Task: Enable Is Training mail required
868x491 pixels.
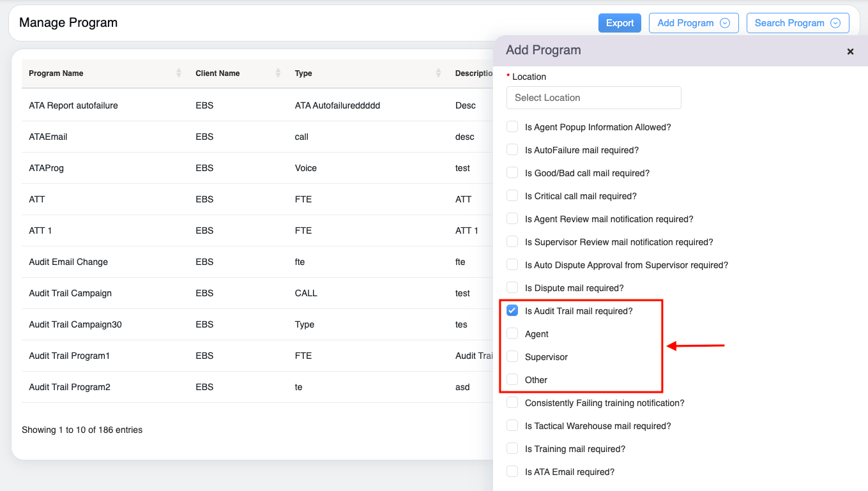Action: (x=512, y=449)
